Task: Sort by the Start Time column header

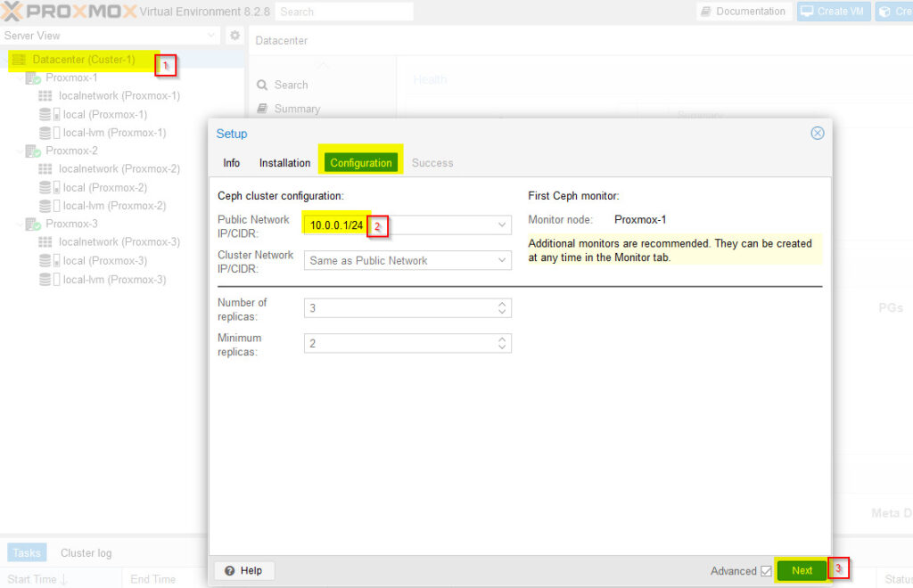Action: pyautogui.click(x=61, y=579)
